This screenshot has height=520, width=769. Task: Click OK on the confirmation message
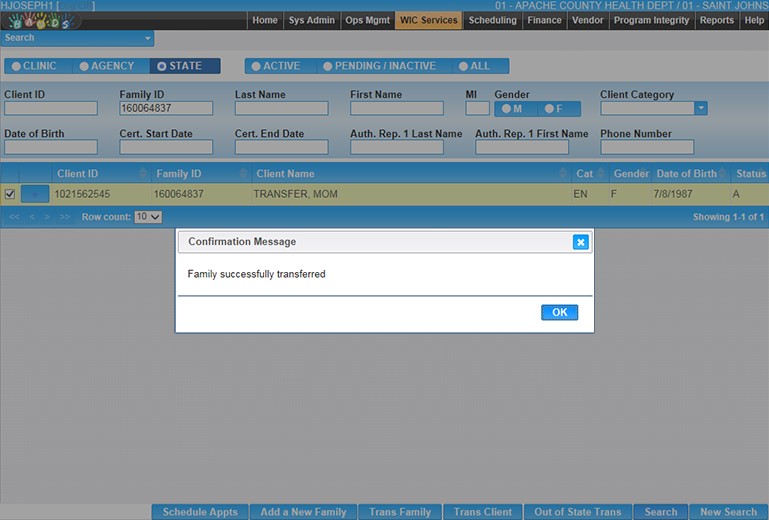pos(559,312)
